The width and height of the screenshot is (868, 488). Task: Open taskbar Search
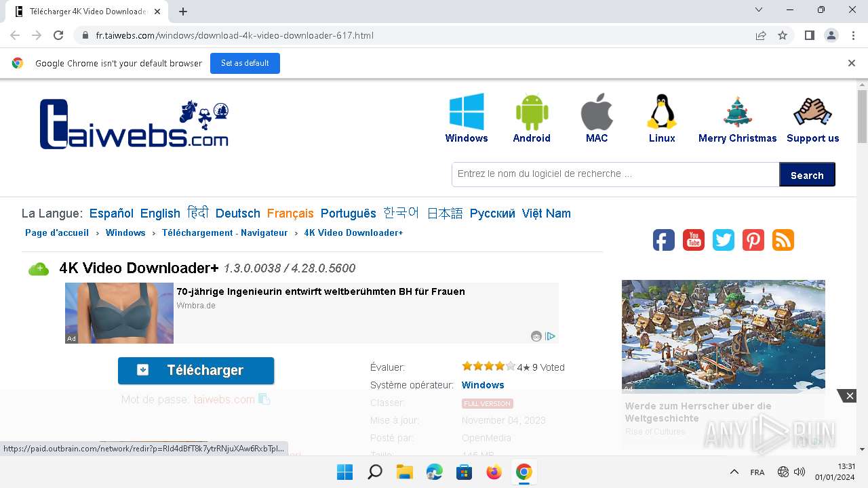click(375, 472)
